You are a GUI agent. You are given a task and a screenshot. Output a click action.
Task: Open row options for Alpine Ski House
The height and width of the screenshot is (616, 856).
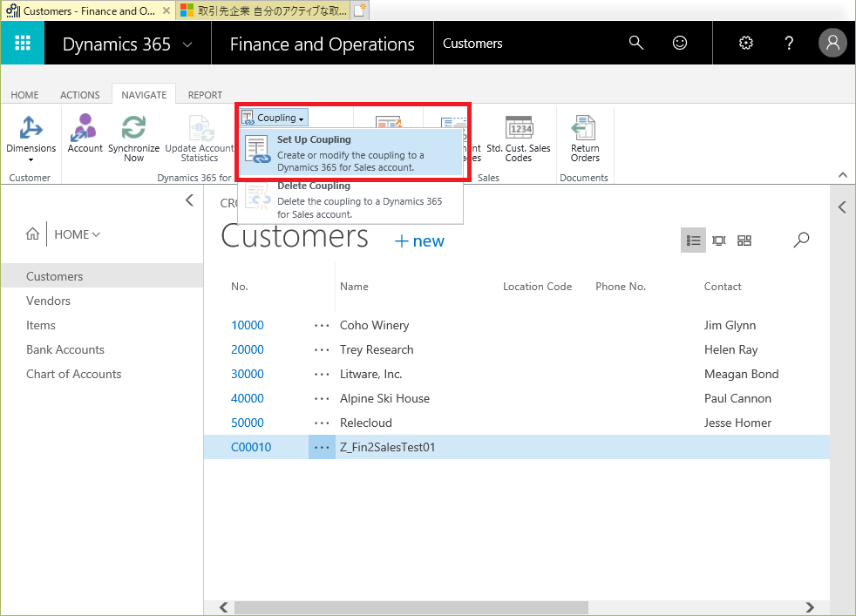point(323,399)
